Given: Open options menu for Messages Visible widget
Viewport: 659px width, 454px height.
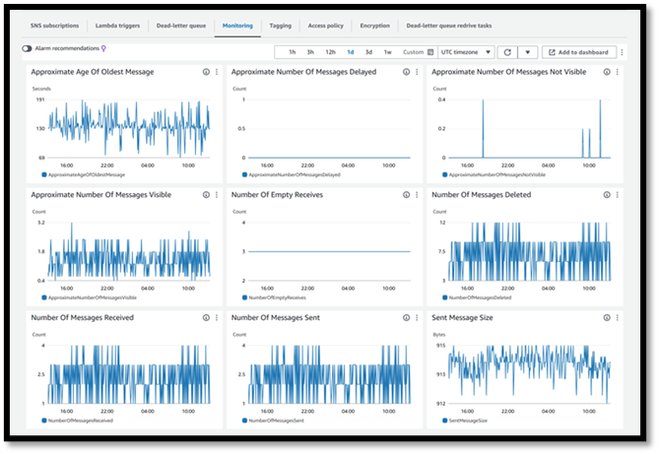Looking at the screenshot, I should tap(216, 195).
